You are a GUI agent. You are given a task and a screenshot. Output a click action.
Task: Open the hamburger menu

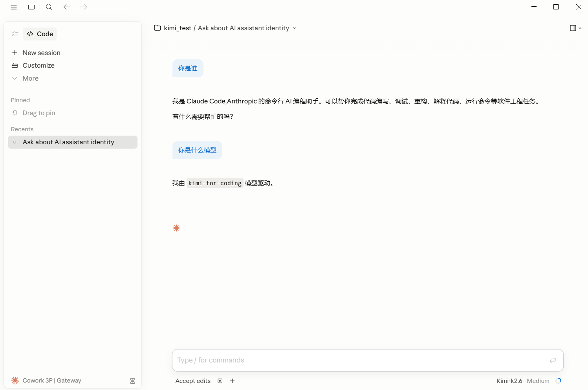tap(14, 7)
